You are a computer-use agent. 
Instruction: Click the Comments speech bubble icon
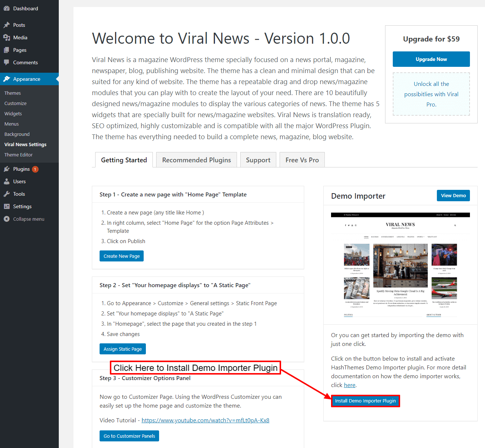[7, 62]
